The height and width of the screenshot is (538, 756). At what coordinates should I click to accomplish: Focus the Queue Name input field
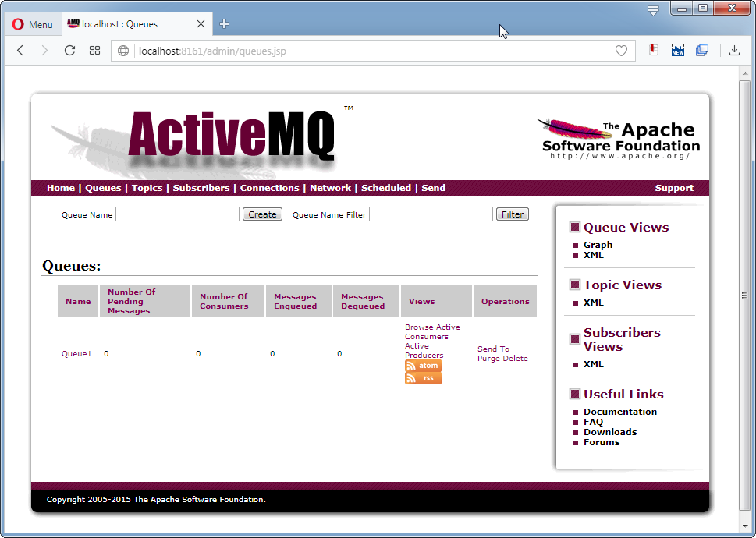click(x=177, y=214)
